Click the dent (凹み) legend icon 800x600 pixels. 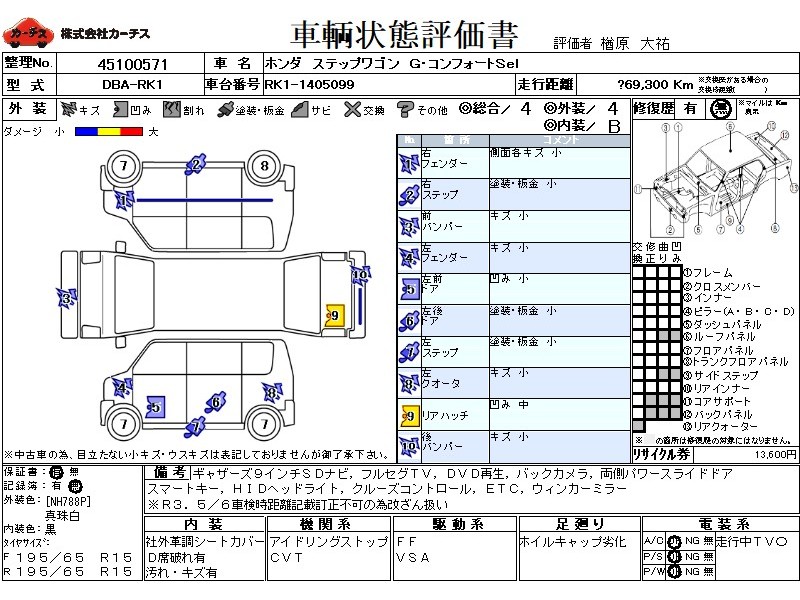pos(122,110)
